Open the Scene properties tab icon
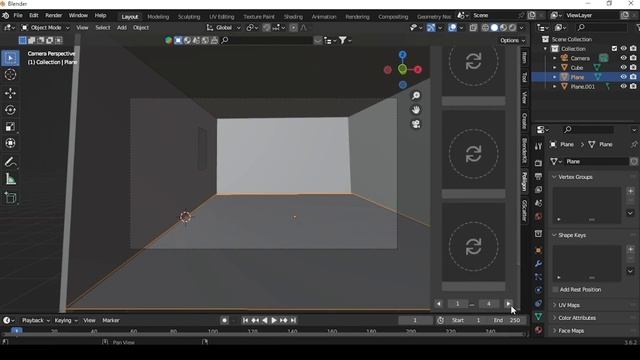The image size is (640, 360). (x=538, y=203)
